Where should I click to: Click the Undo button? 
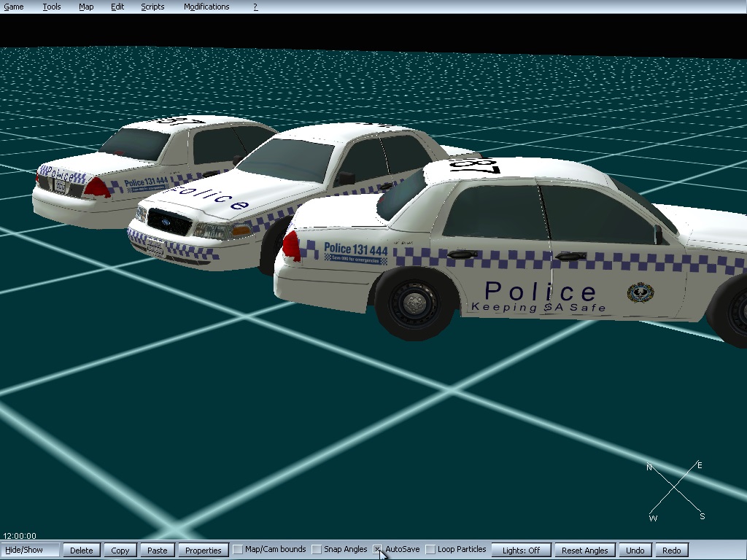[635, 550]
